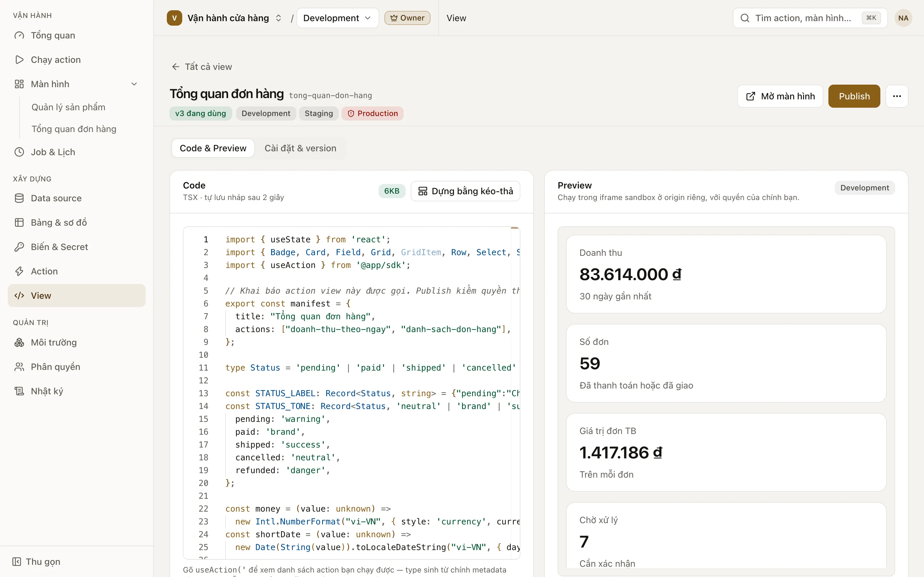Click Dựng bằng kéo-thả button
The image size is (924, 577).
[466, 191]
